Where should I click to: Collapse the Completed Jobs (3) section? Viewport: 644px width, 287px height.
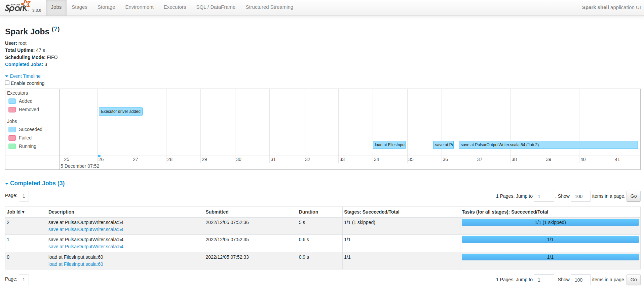coord(35,183)
